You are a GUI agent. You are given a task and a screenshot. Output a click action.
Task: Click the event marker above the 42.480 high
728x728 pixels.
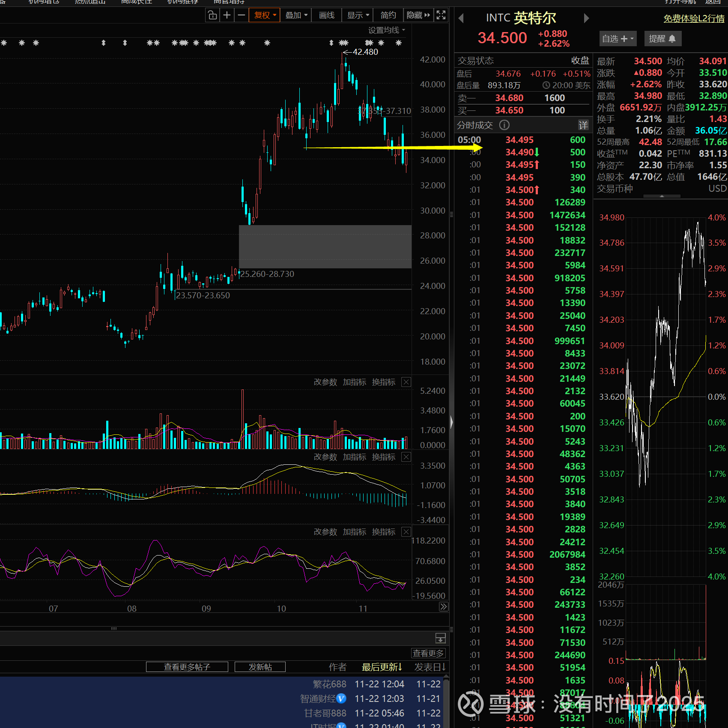(343, 43)
